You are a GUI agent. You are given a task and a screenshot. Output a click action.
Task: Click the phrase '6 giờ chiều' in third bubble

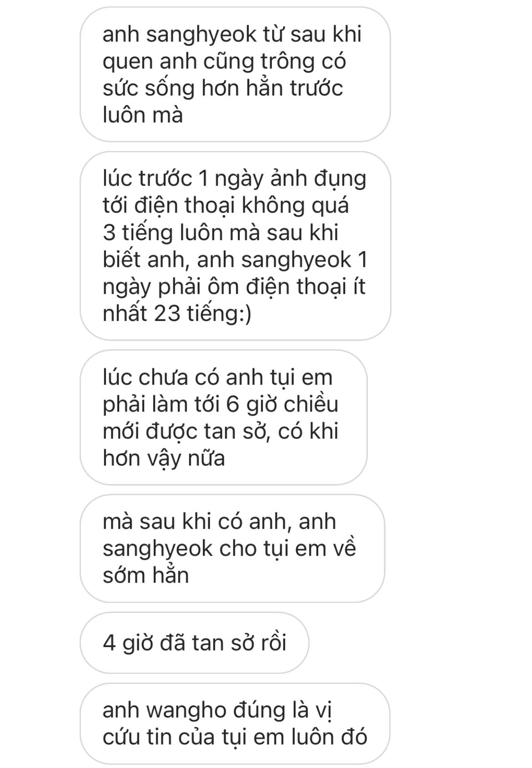282,404
